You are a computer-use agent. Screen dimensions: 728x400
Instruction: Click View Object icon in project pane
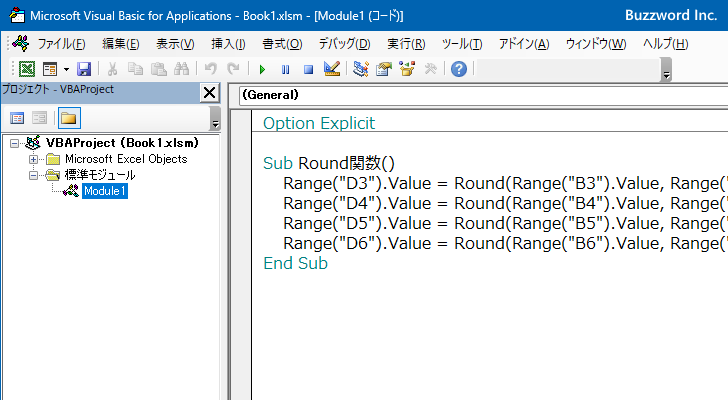point(39,118)
